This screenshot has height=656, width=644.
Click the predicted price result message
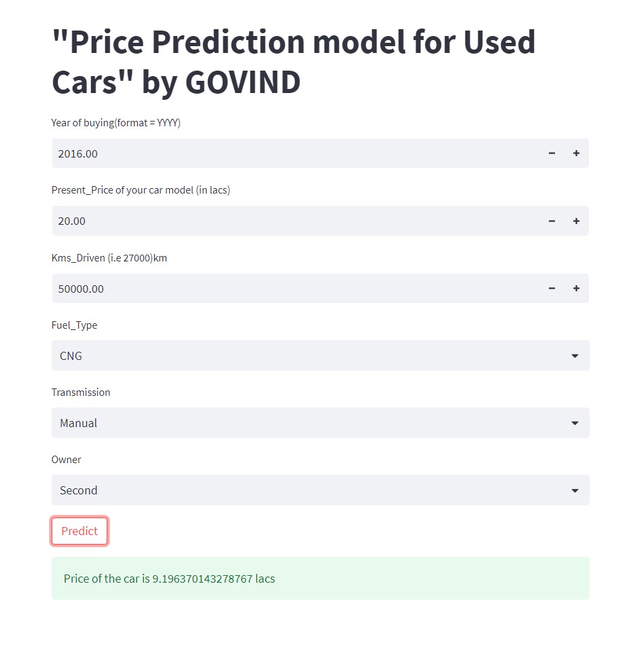tap(168, 578)
